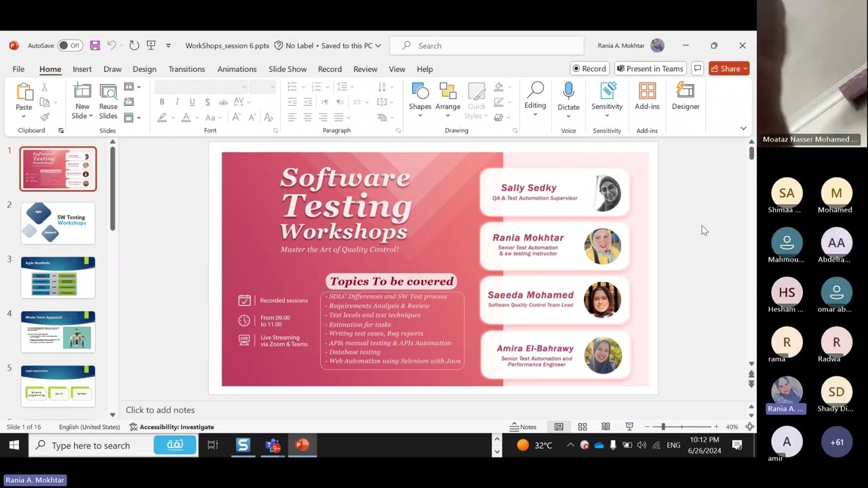Viewport: 868px width, 488px height.
Task: Click the zoom slider in status bar
Action: pyautogui.click(x=681, y=427)
